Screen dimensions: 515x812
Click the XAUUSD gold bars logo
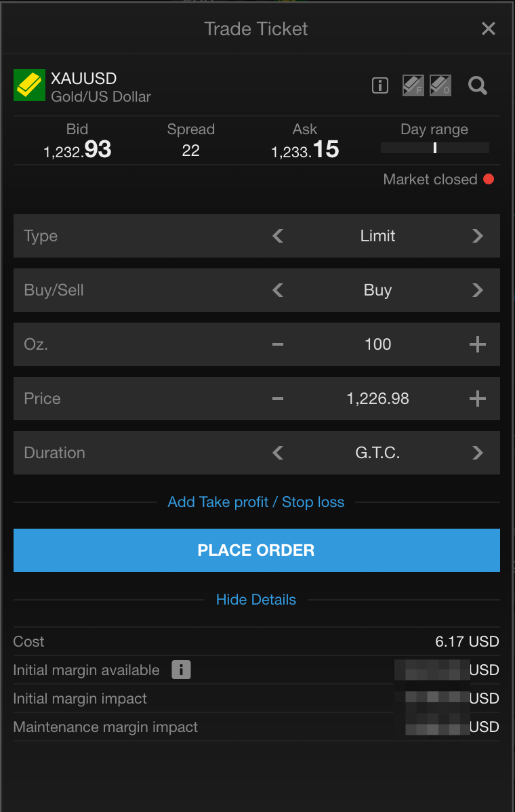pos(29,85)
